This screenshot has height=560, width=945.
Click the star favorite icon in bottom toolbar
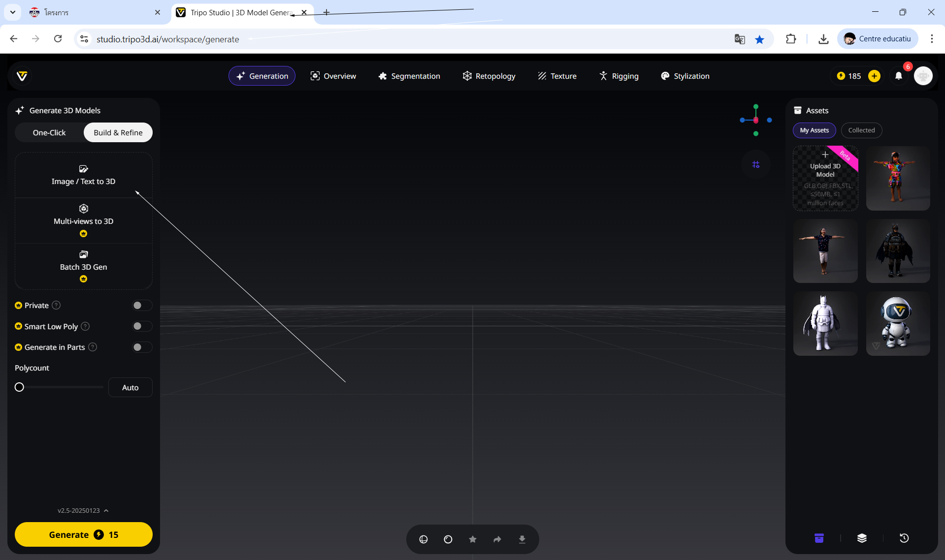pos(473,539)
